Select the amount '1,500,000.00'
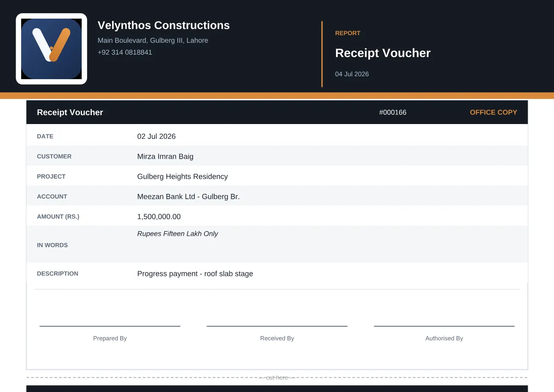This screenshot has height=392, width=554. point(159,217)
